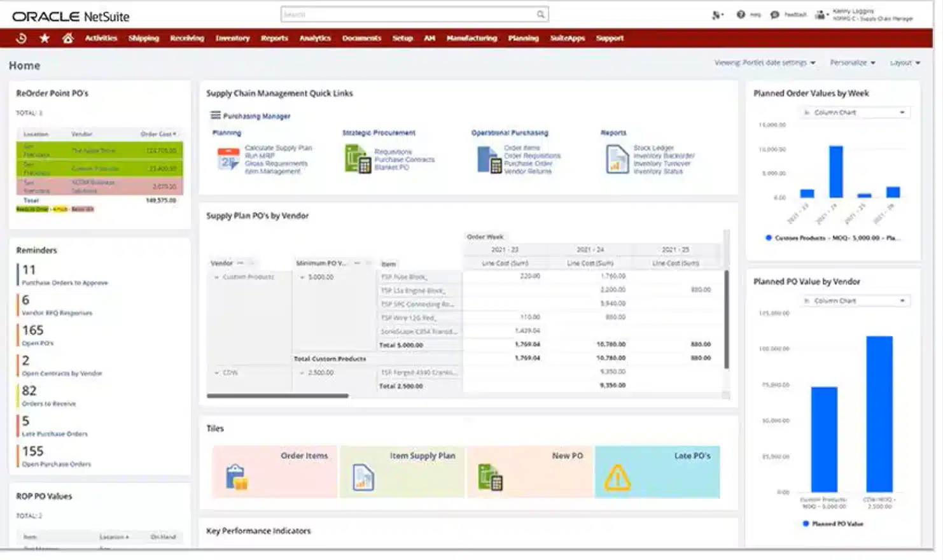Viewport: 943px width, 560px height.
Task: Click the Strategic Procurement calculator icon
Action: pos(358,158)
